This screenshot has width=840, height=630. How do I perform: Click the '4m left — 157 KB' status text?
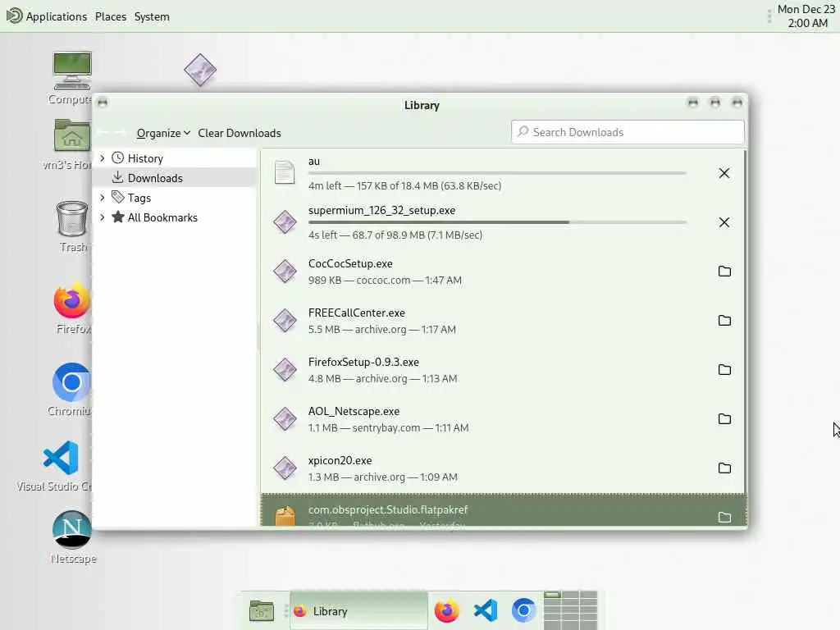pos(404,186)
